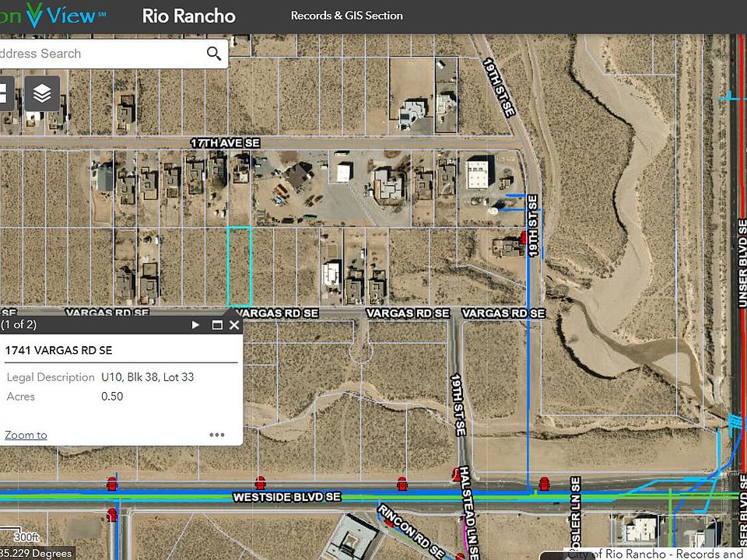Click the cul-de-sac south of Vargas Rd
Image resolution: width=747 pixels, height=560 pixels.
tap(360, 351)
